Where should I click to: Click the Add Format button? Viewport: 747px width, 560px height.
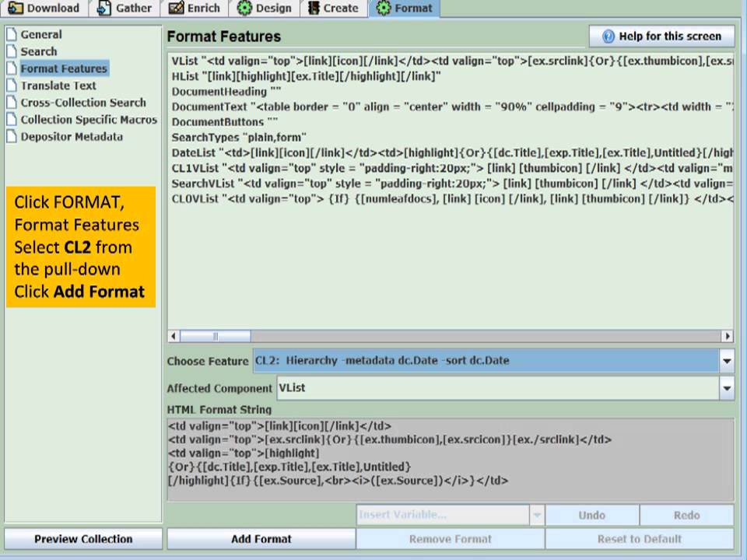(261, 538)
